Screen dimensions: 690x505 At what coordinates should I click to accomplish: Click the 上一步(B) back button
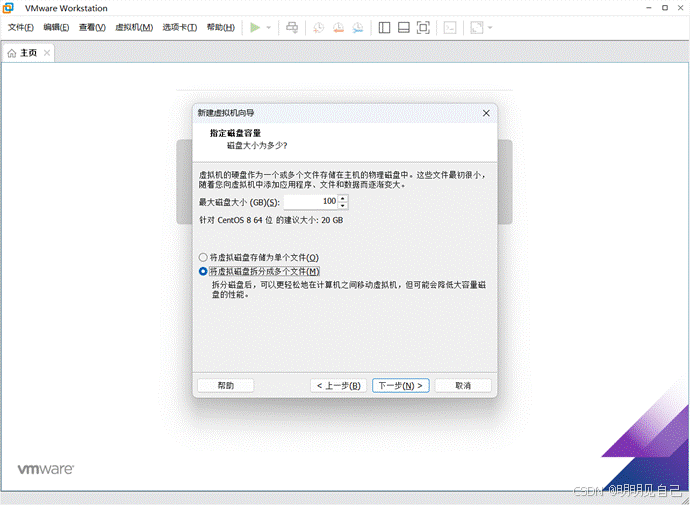point(338,385)
